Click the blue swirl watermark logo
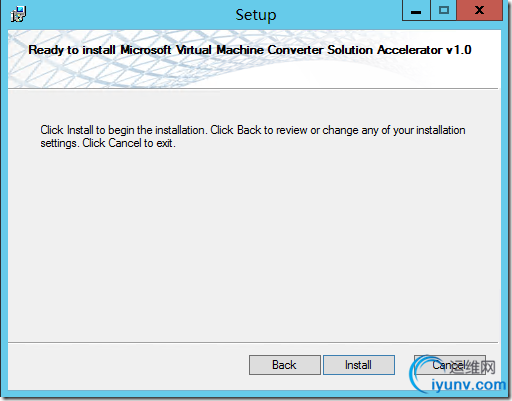Viewport: 512px width, 401px height. pos(420,373)
